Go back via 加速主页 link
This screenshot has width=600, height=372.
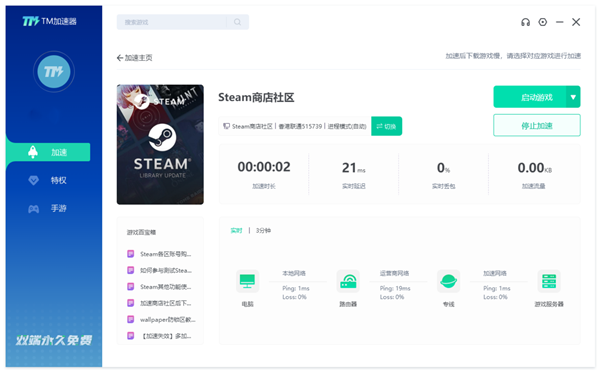click(135, 58)
